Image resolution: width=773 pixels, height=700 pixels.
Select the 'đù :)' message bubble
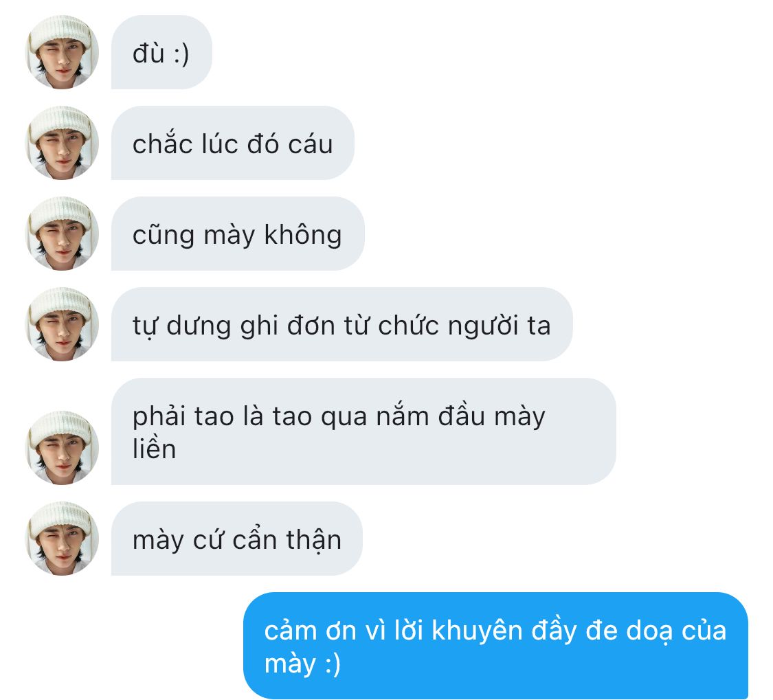[161, 52]
